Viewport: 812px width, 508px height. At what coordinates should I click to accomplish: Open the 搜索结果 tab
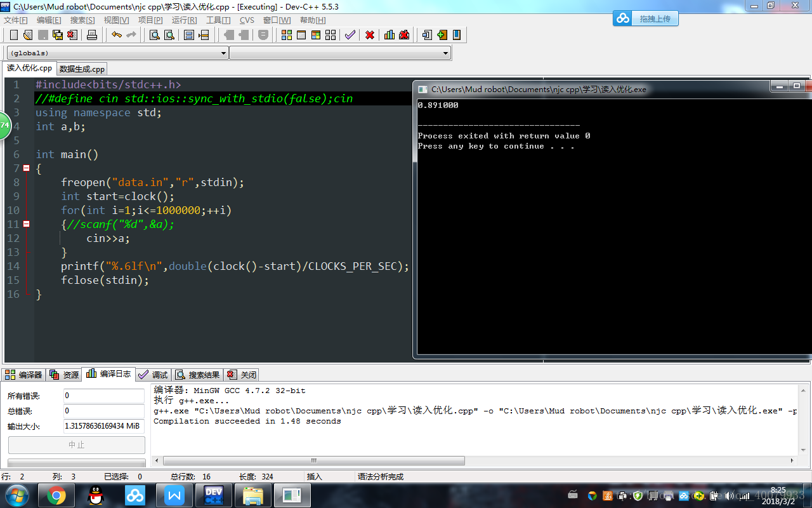(x=197, y=375)
